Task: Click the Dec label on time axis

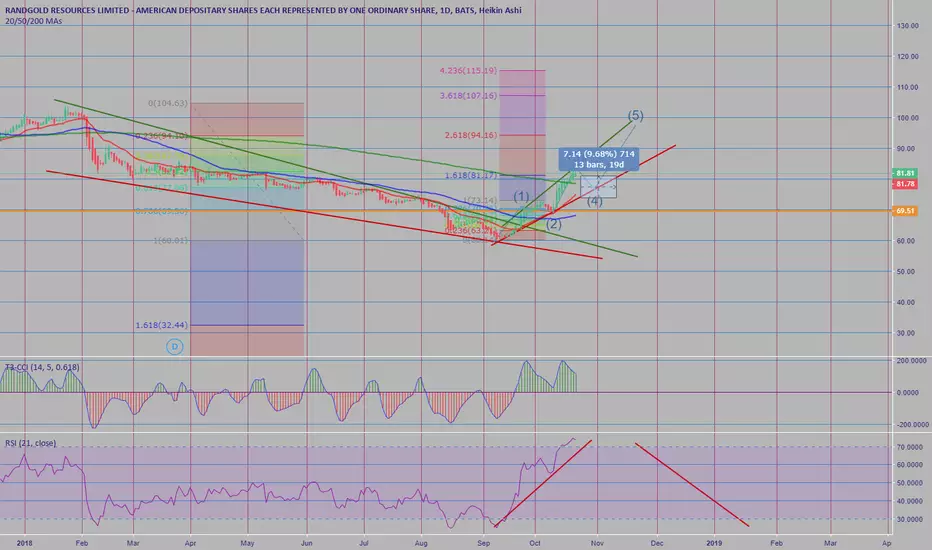Action: pyautogui.click(x=657, y=543)
